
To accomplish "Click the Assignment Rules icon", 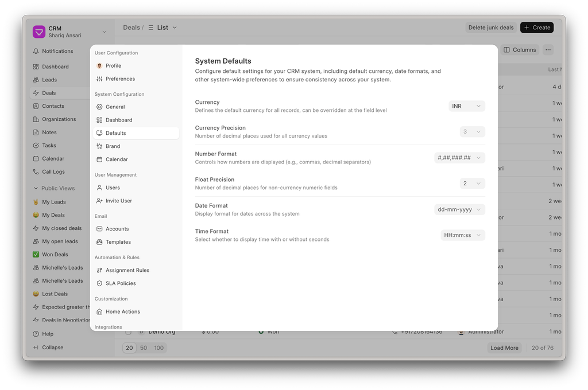I will tap(99, 270).
